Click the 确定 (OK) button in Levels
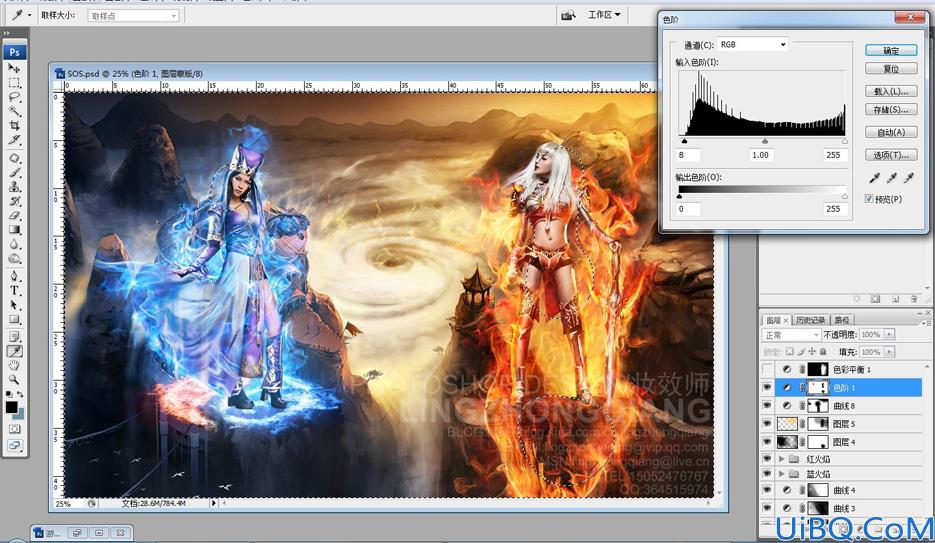Viewport: 935px width, 543px height. pyautogui.click(x=891, y=51)
